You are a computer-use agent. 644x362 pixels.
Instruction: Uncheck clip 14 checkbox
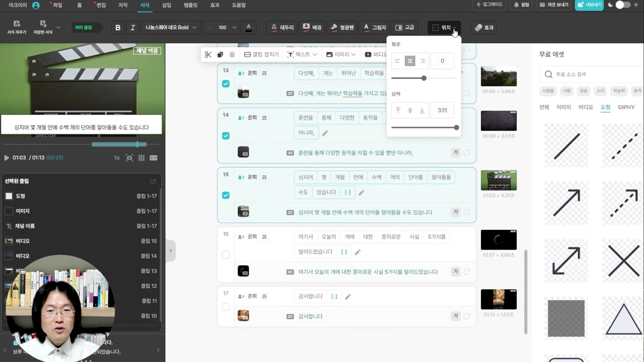[226, 136]
